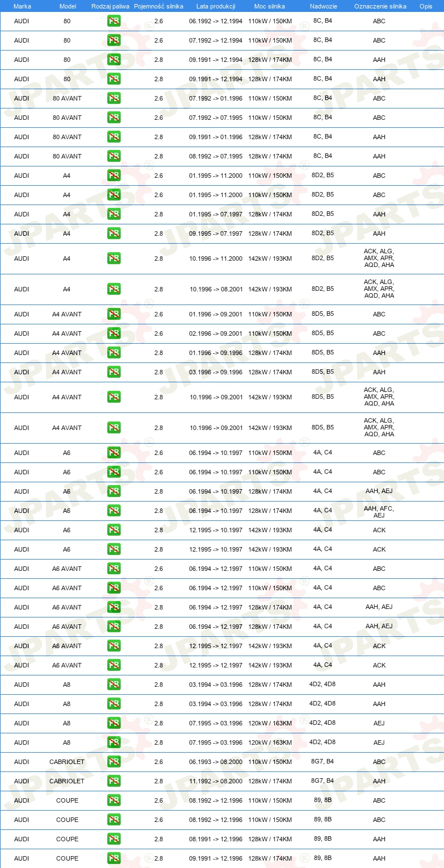Select 80 AVANT model in 08.1992 -> 07.1995 row
This screenshot has height=868, width=444.
tap(67, 156)
